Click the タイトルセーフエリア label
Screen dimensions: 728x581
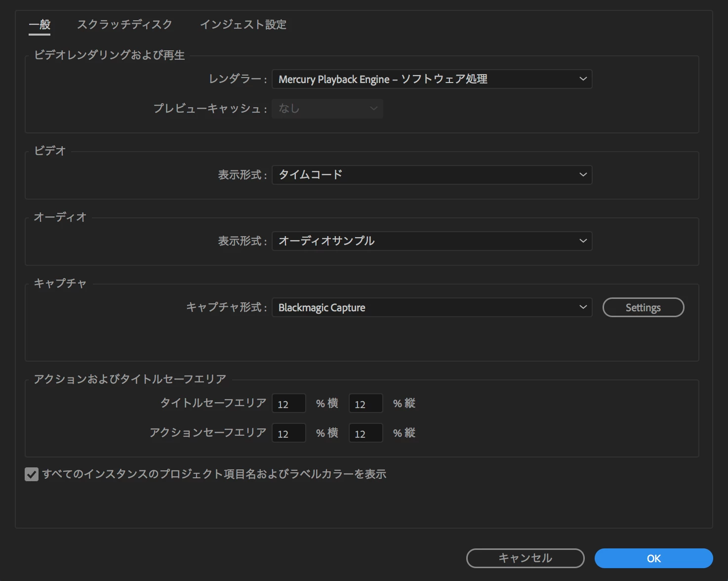click(213, 403)
